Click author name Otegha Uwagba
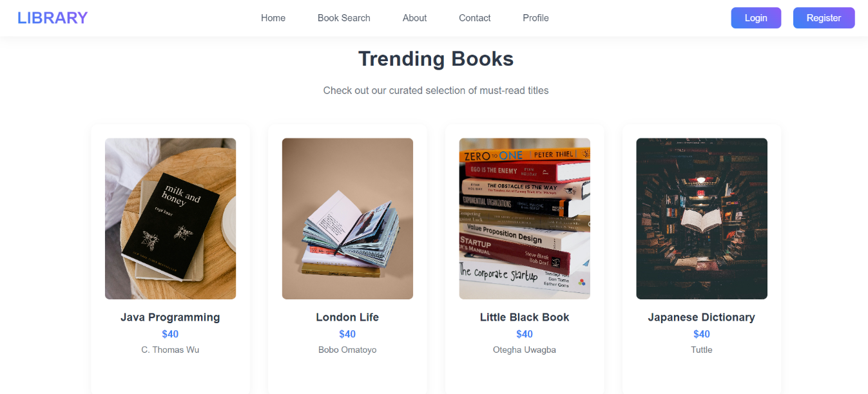The image size is (868, 394). pos(524,350)
